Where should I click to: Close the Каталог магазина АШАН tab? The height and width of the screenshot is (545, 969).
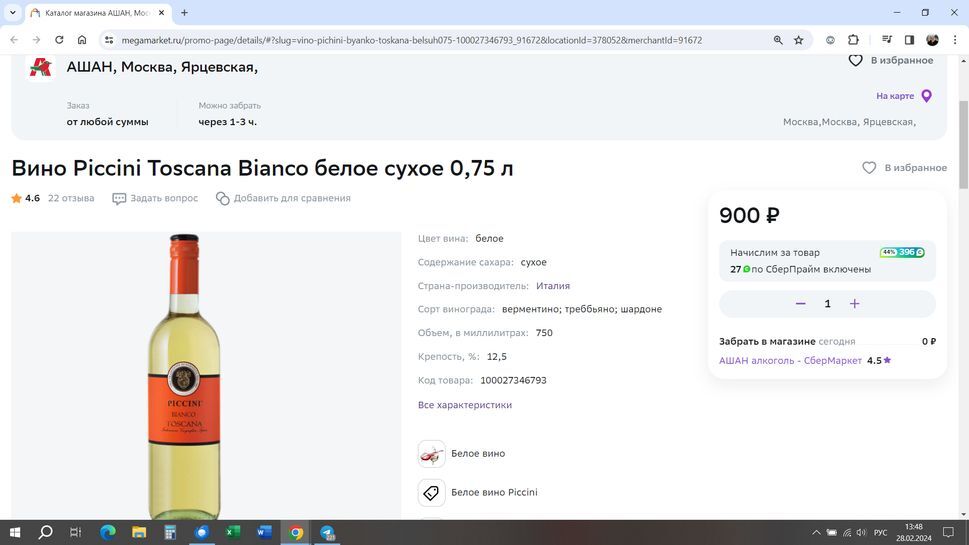[161, 12]
